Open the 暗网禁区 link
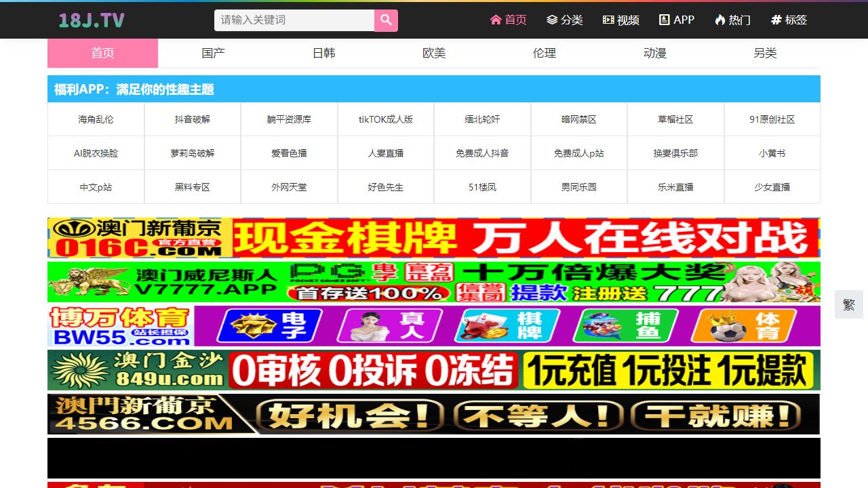The width and height of the screenshot is (868, 488). click(579, 119)
